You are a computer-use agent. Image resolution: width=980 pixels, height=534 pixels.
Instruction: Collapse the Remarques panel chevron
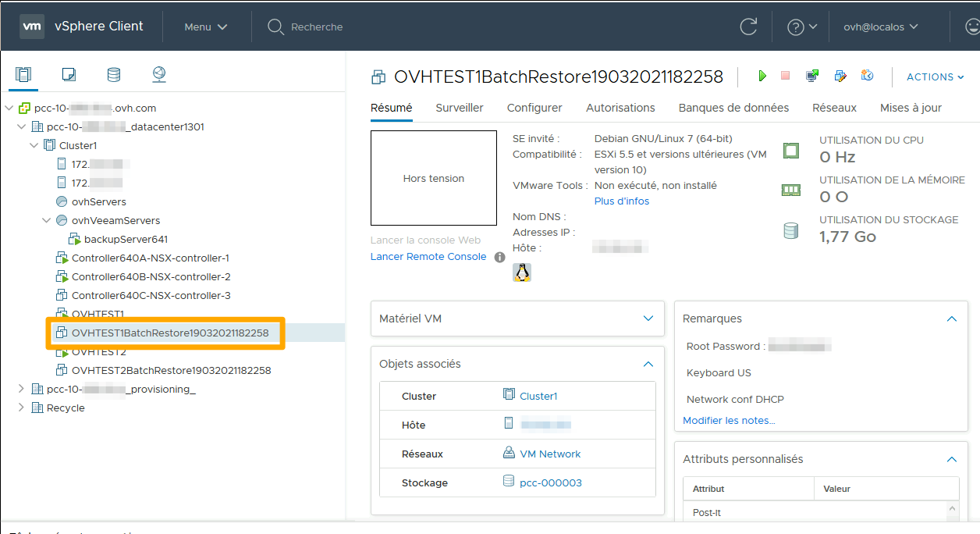click(x=951, y=319)
